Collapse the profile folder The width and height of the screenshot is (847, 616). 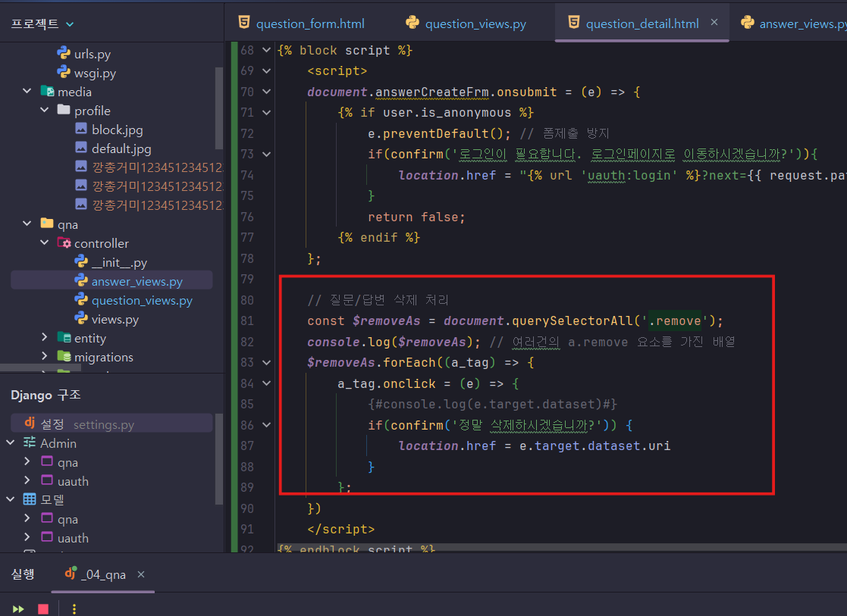tap(44, 110)
